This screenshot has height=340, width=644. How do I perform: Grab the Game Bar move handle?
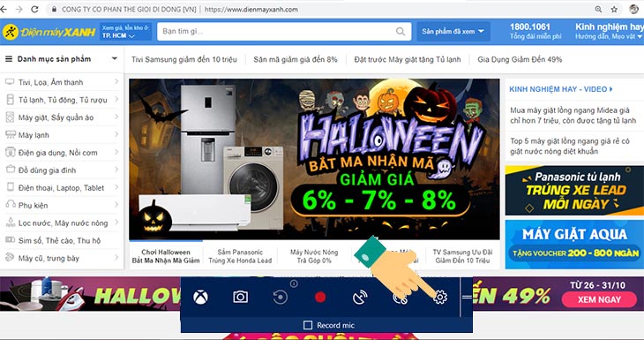[467, 297]
